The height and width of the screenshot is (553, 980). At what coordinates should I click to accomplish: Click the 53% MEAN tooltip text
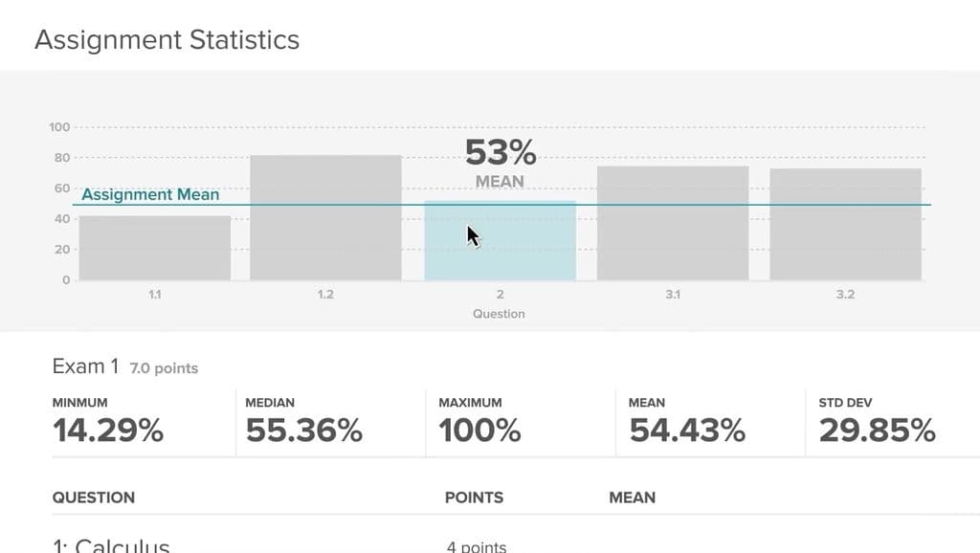click(500, 163)
